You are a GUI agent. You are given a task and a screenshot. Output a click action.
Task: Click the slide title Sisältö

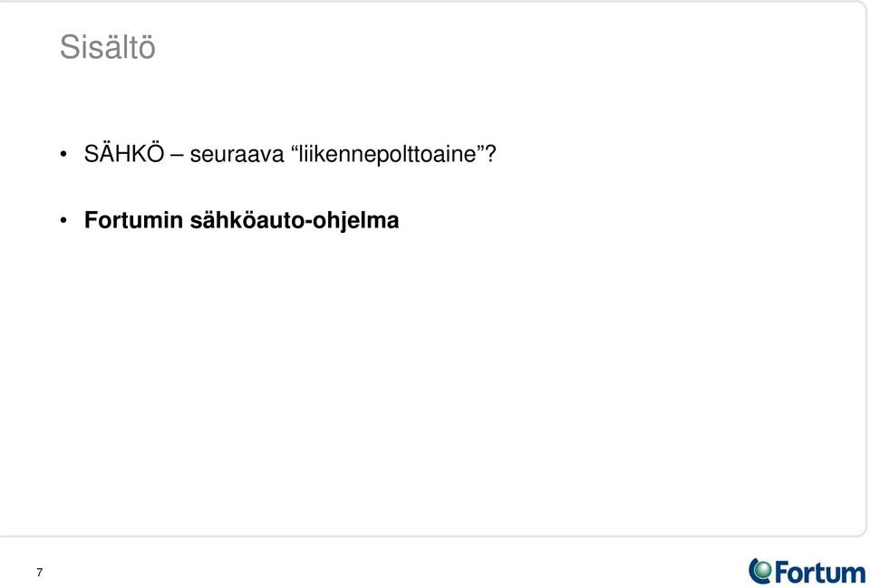coord(108,46)
